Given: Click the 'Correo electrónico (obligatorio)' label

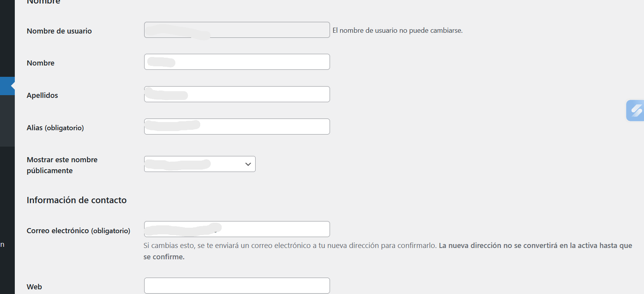Looking at the screenshot, I should click(78, 231).
